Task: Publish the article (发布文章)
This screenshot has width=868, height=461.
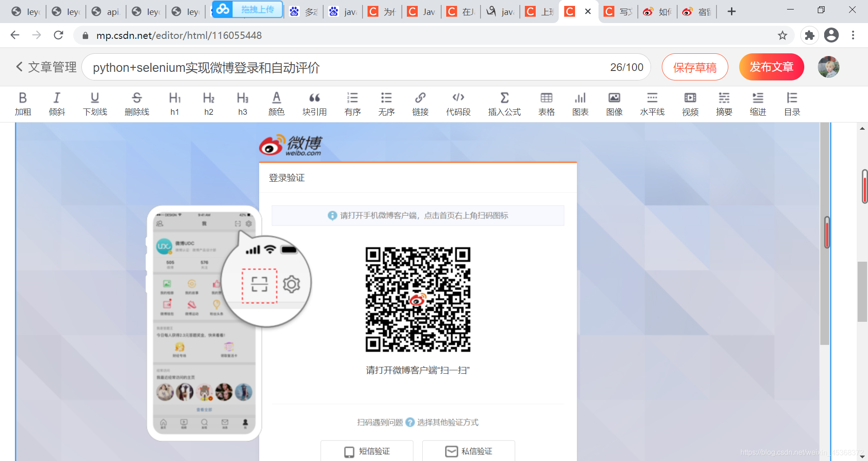Action: [x=771, y=67]
